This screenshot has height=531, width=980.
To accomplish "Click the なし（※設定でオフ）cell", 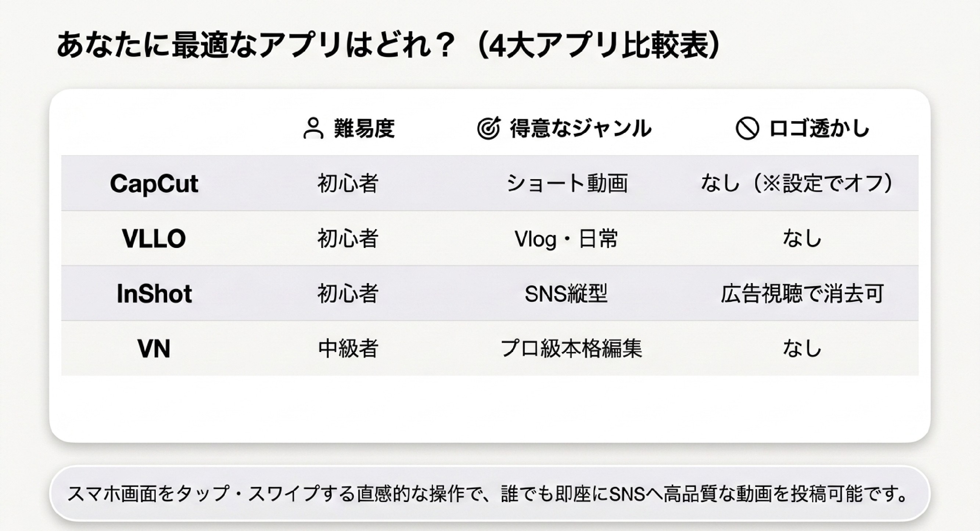I will point(797,184).
